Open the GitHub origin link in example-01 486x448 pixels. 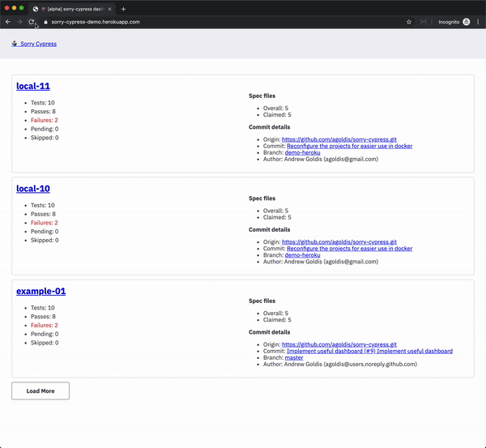coord(339,344)
